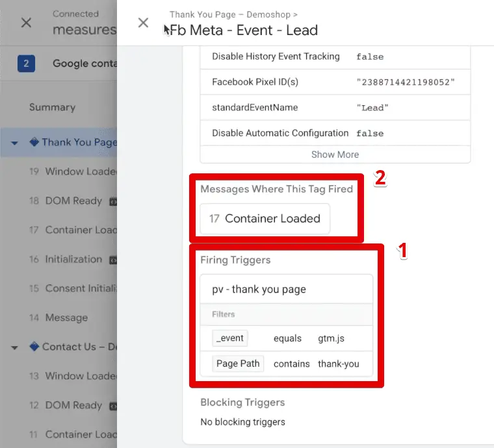The width and height of the screenshot is (494, 448).
Task: Click the code icon on 16 Initialization
Action: tap(113, 260)
